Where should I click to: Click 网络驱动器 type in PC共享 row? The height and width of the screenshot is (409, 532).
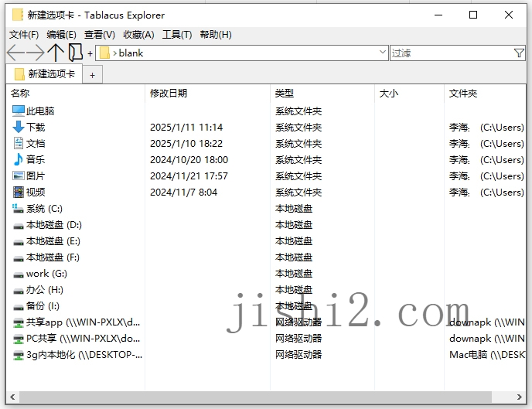click(298, 339)
